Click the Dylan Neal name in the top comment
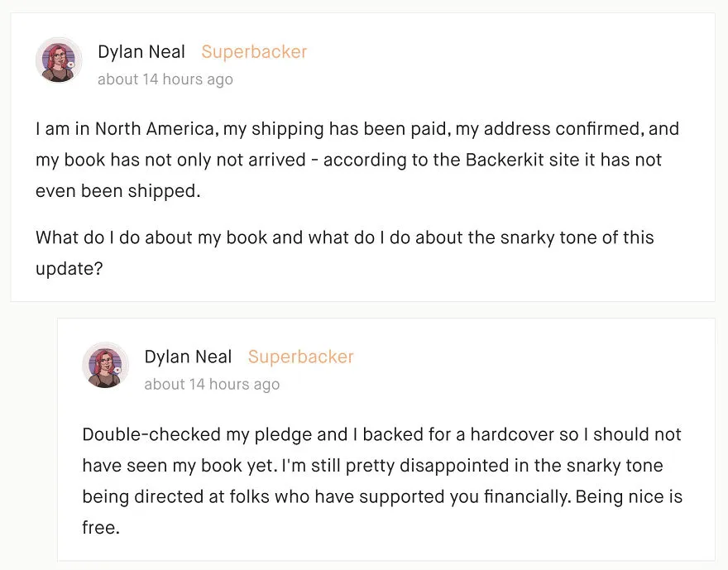The image size is (728, 570). pyautogui.click(x=141, y=51)
